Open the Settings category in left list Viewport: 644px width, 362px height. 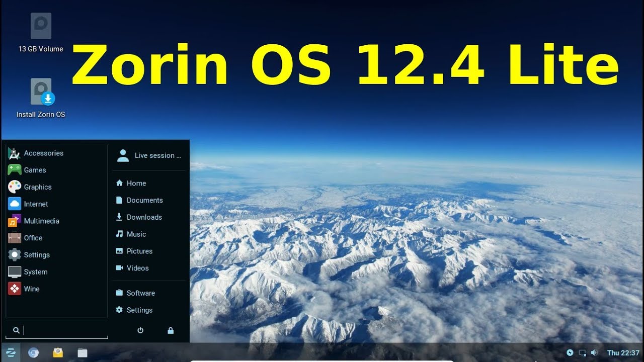[x=57, y=255]
